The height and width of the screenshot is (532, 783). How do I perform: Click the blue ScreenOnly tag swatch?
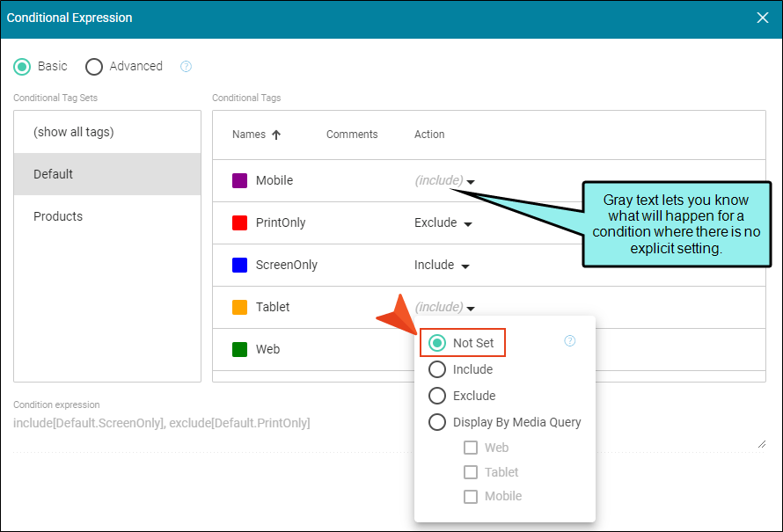(x=239, y=265)
